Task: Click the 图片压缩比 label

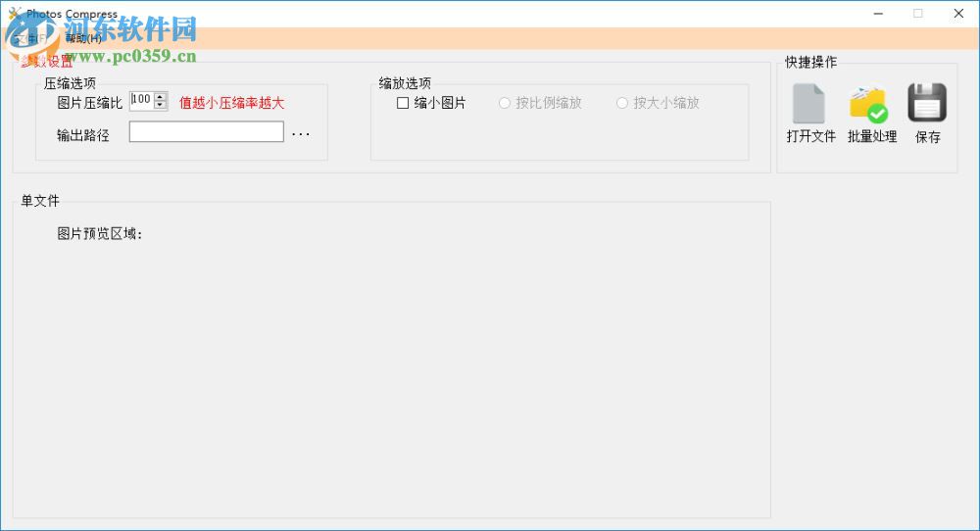Action: point(89,103)
